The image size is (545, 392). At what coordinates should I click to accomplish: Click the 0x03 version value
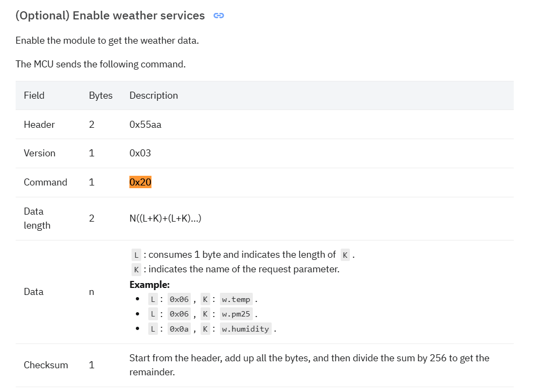[x=140, y=153]
